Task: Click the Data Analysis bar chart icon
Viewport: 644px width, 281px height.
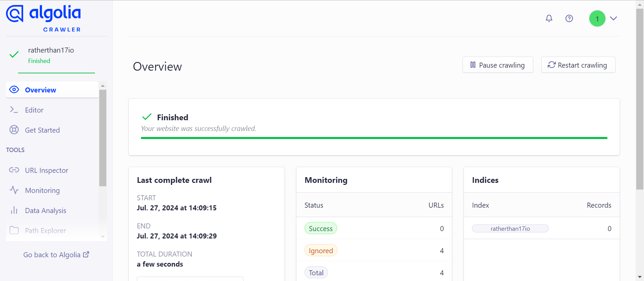Action: click(x=14, y=210)
